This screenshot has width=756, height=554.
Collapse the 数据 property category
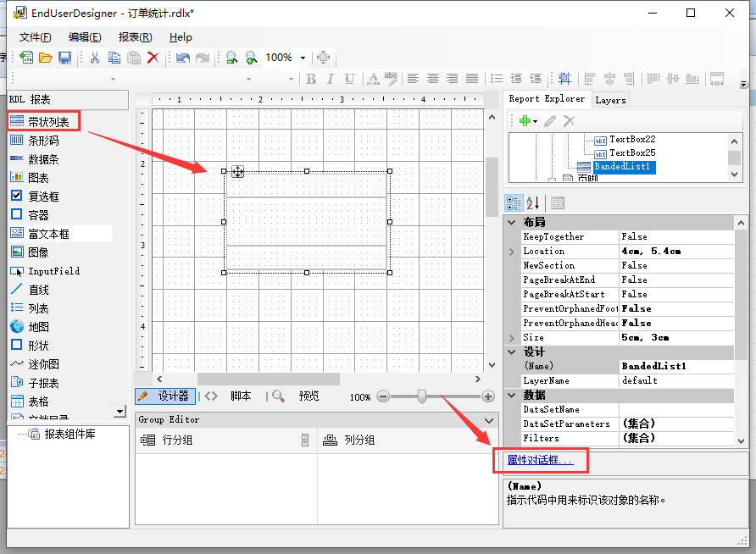(x=512, y=395)
